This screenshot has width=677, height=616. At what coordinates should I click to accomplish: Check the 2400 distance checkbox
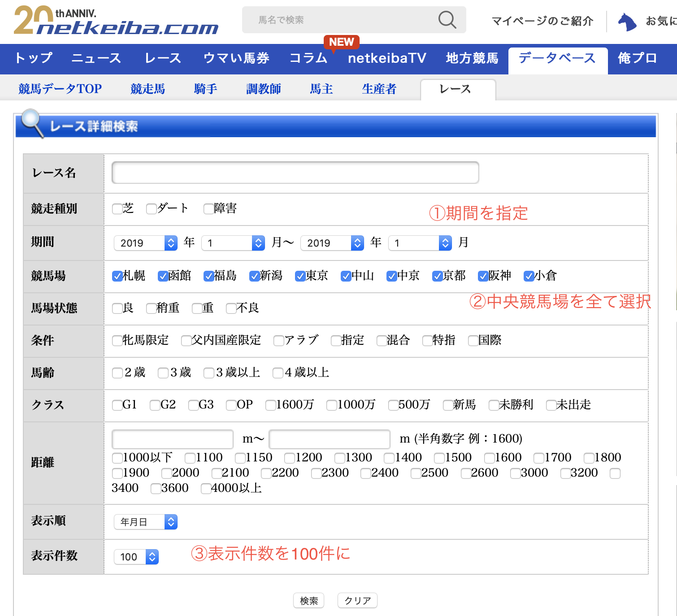point(366,473)
